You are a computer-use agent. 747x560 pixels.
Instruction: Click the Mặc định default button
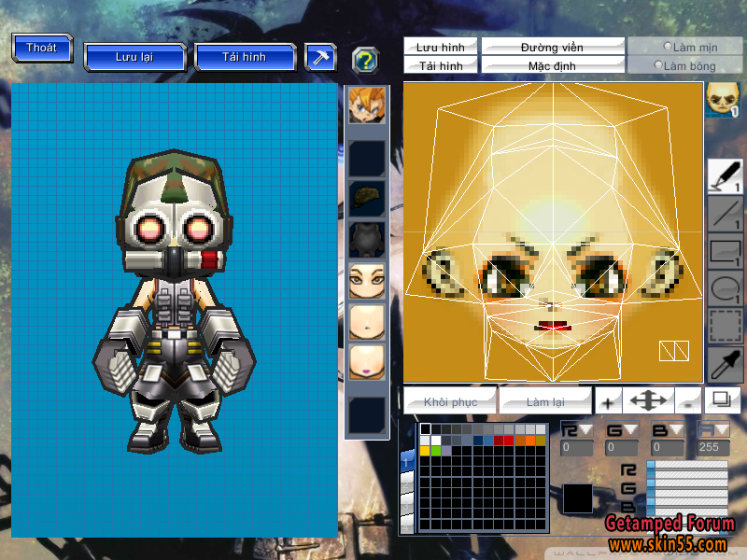553,64
